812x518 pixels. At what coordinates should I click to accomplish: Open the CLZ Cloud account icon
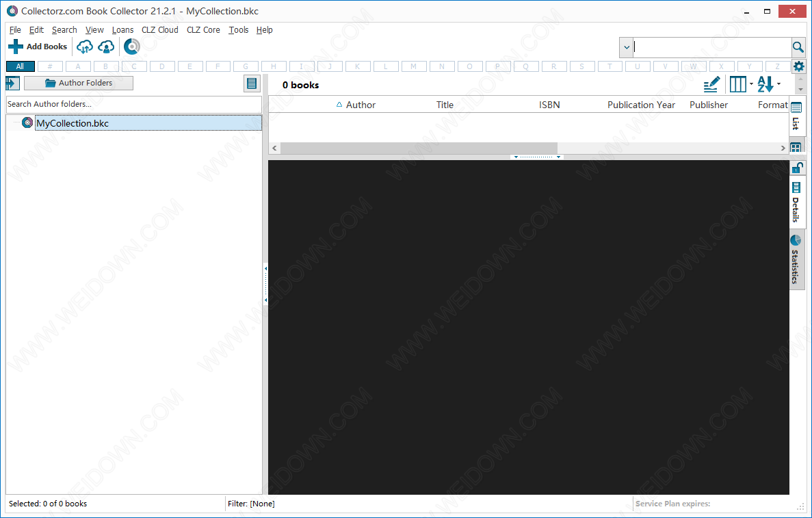pos(106,47)
